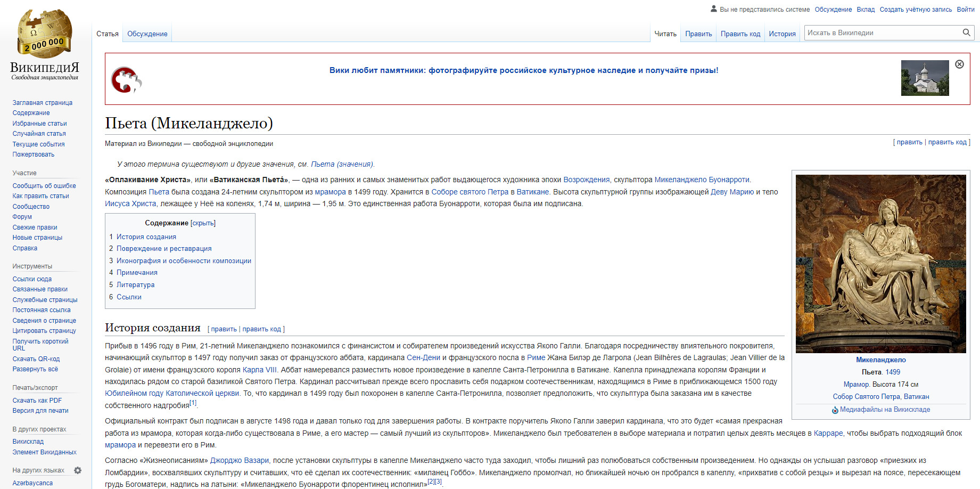This screenshot has height=489, width=980.
Task: Expand the Инструменты sidebar section
Action: [32, 266]
